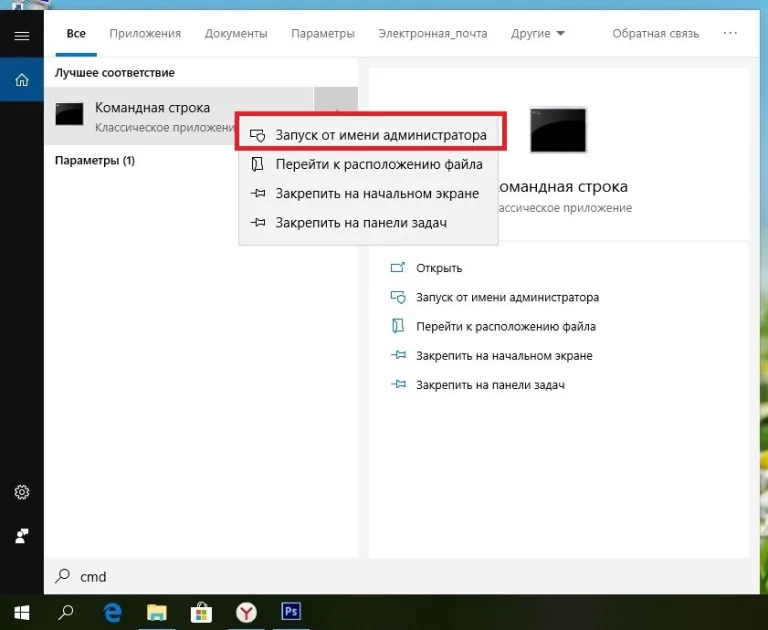Image resolution: width=768 pixels, height=630 pixels.
Task: Switch to the Приложения tab
Action: coord(145,33)
